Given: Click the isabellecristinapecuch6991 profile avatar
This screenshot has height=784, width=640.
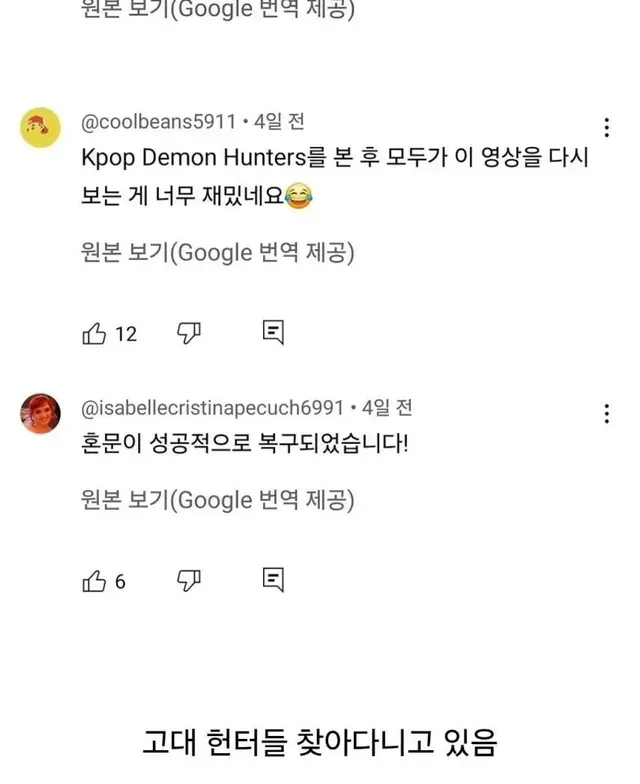Looking at the screenshot, I should (40, 413).
